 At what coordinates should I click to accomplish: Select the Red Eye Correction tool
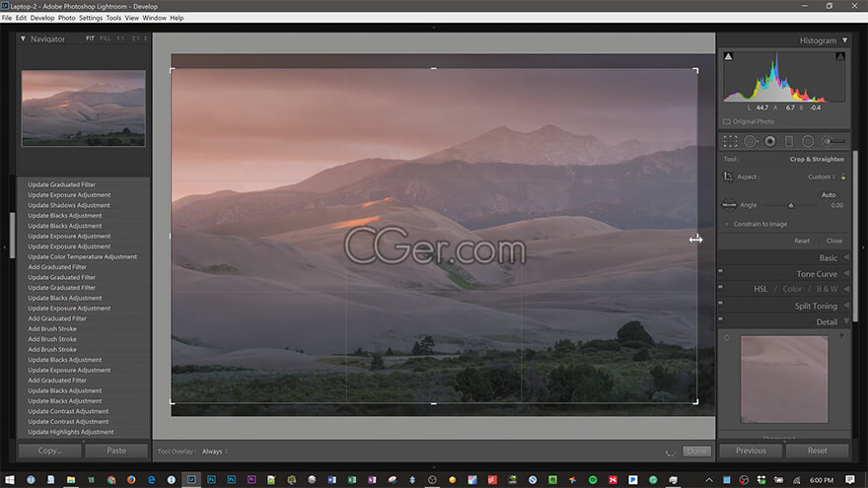click(770, 141)
